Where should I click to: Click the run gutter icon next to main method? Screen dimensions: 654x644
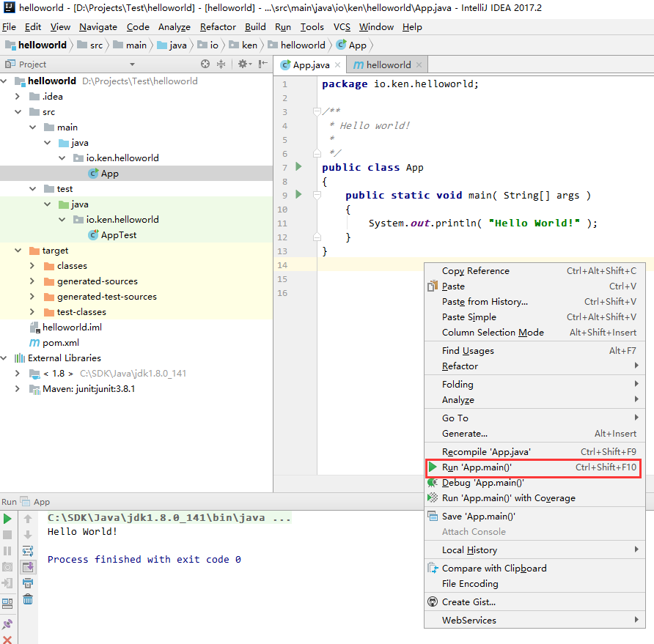pos(298,195)
